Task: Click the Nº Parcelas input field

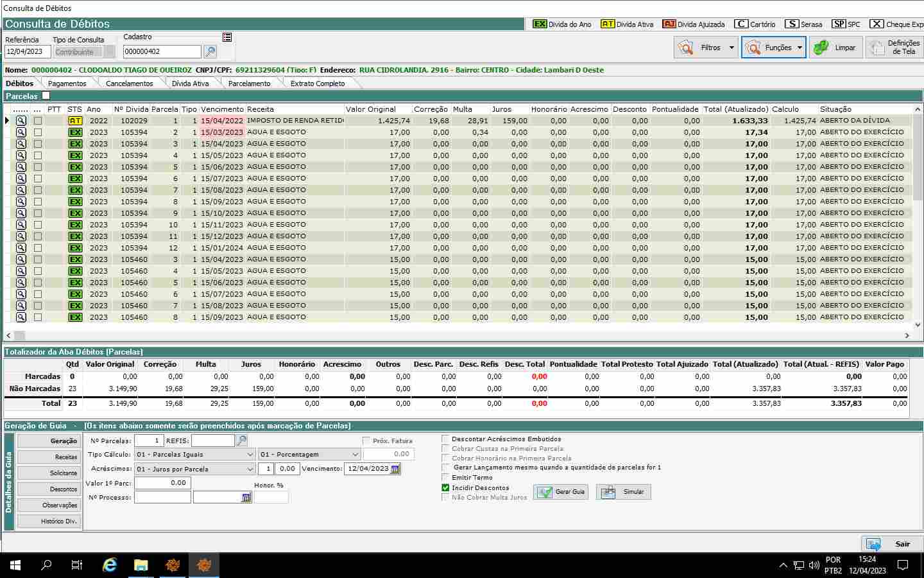Action: point(149,441)
